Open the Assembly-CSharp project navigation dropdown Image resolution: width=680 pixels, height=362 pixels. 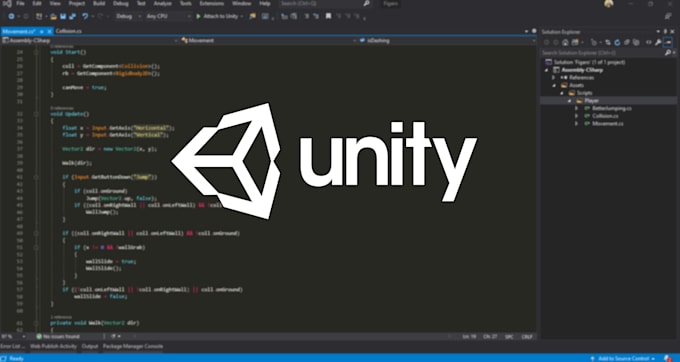pyautogui.click(x=90, y=40)
